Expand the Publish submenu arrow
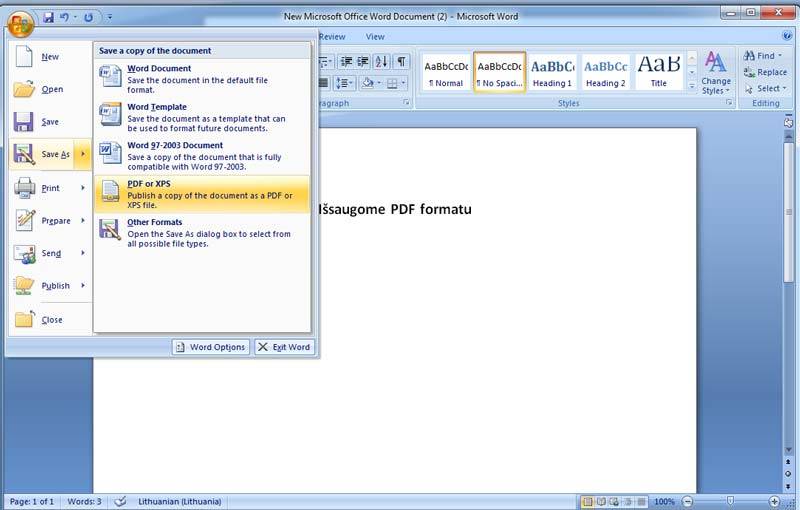The height and width of the screenshot is (510, 800). [x=83, y=286]
